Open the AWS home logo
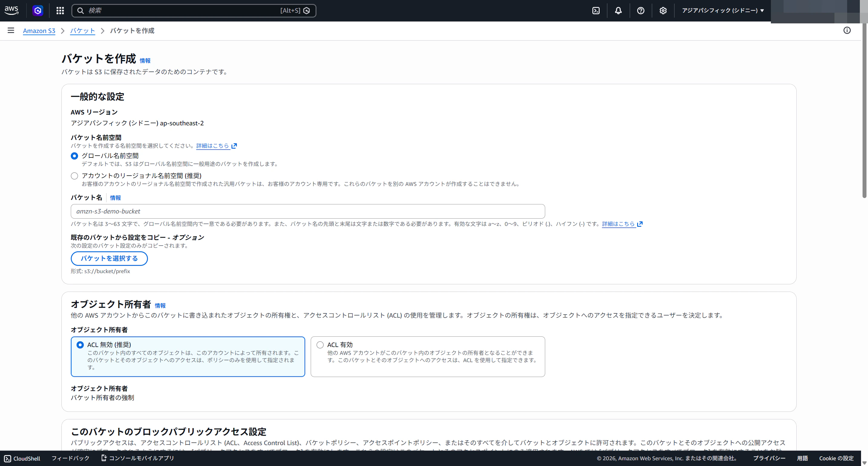Image resolution: width=868 pixels, height=466 pixels. [x=11, y=11]
